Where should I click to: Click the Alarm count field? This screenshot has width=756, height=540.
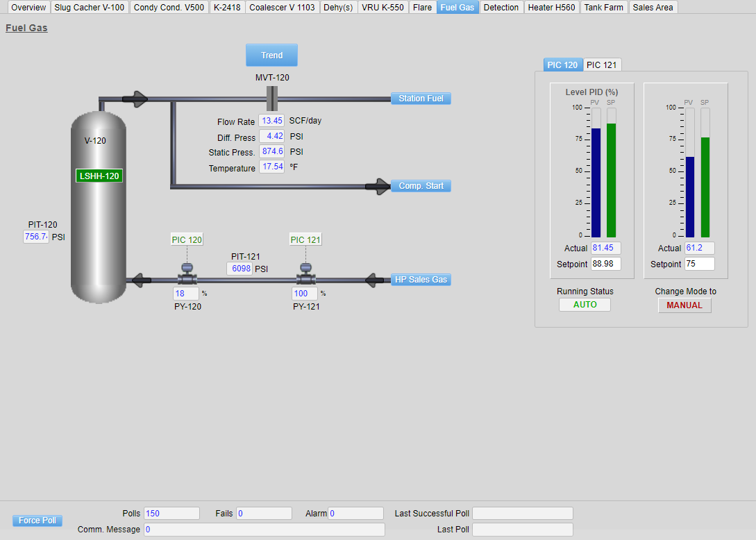point(356,514)
